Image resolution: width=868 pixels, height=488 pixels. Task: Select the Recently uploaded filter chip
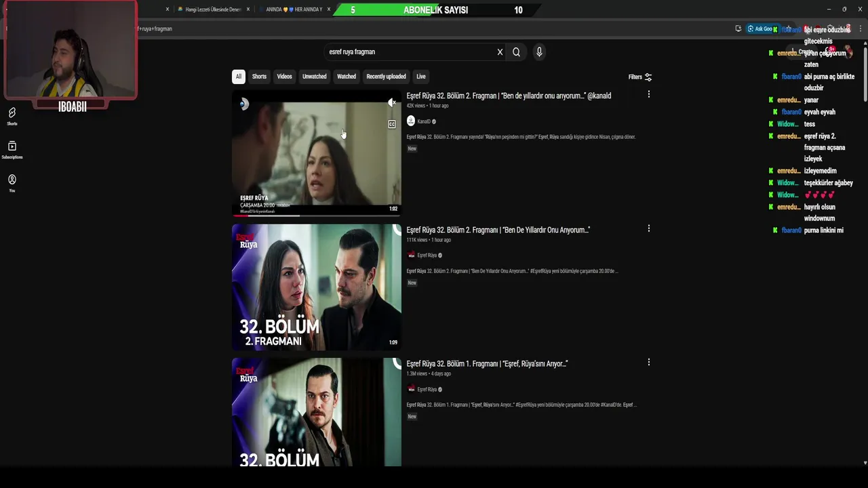point(386,77)
